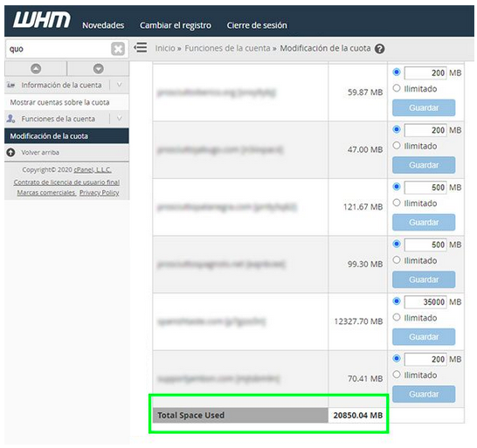Open the Privacy Policy link

pos(100,192)
